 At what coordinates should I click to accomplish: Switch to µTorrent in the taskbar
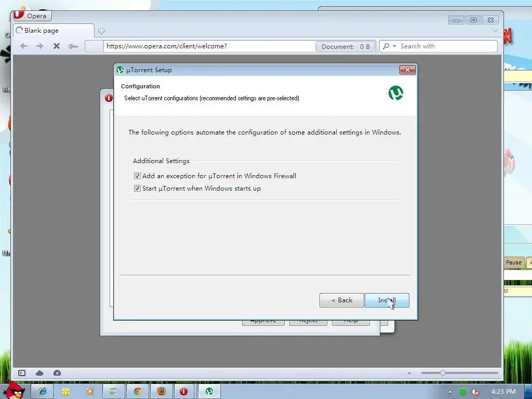(209, 392)
